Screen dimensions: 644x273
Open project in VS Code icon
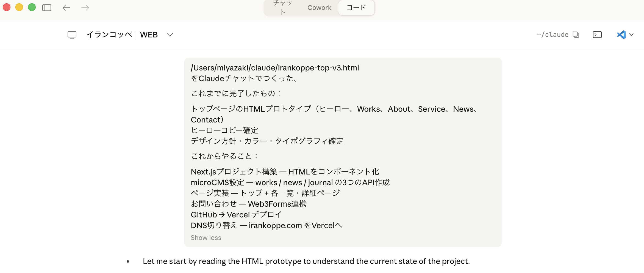tap(621, 35)
